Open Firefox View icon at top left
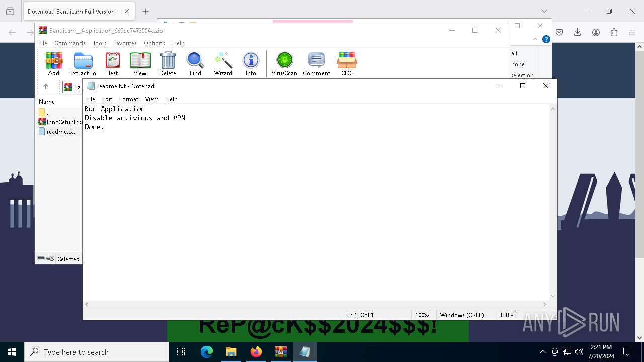Viewport: 644px width, 362px height. click(10, 11)
